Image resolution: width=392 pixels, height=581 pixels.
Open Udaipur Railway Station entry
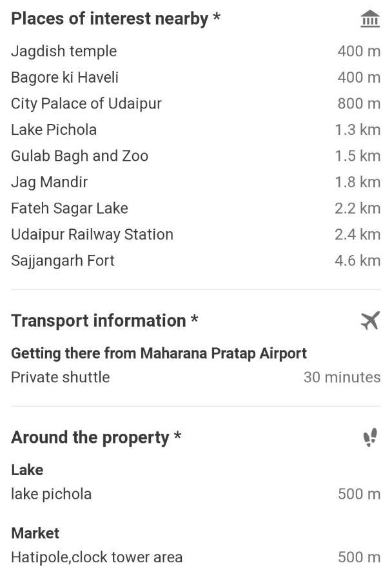(x=196, y=234)
